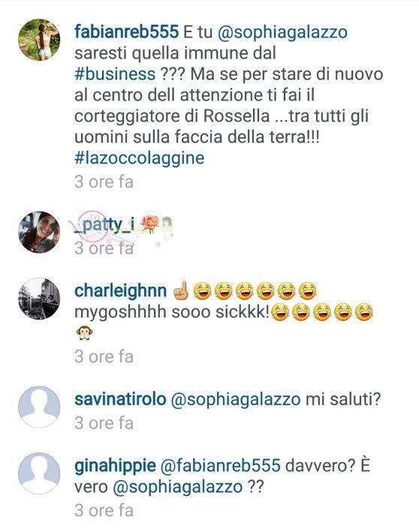Open the _patty_i username link
This screenshot has width=419, height=532.
pos(104,224)
